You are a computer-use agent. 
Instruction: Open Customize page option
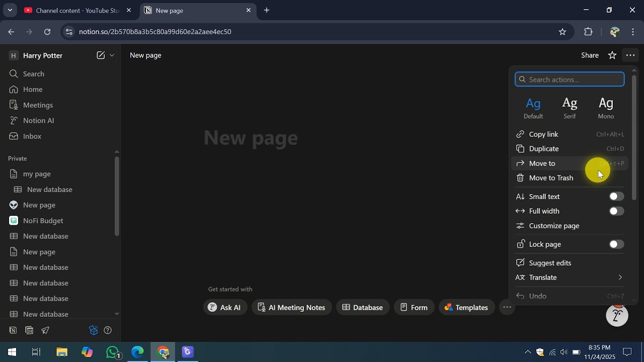[570, 226]
